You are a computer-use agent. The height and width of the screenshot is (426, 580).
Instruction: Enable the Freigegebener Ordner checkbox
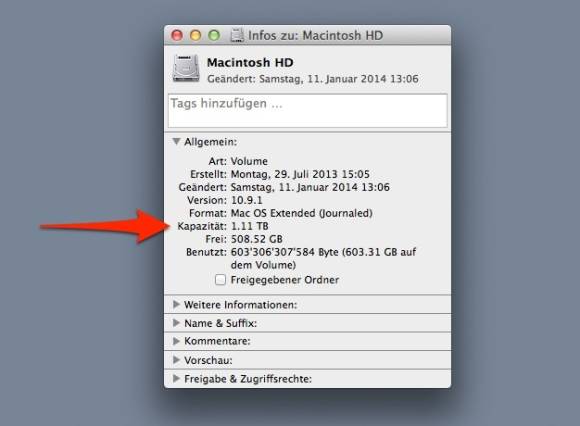click(220, 280)
